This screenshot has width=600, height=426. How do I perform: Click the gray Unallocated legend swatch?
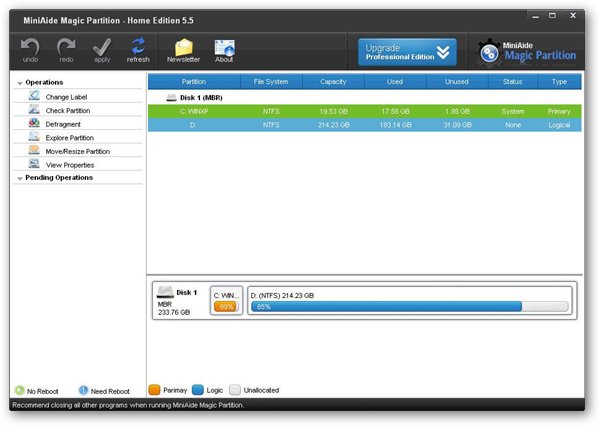point(235,390)
